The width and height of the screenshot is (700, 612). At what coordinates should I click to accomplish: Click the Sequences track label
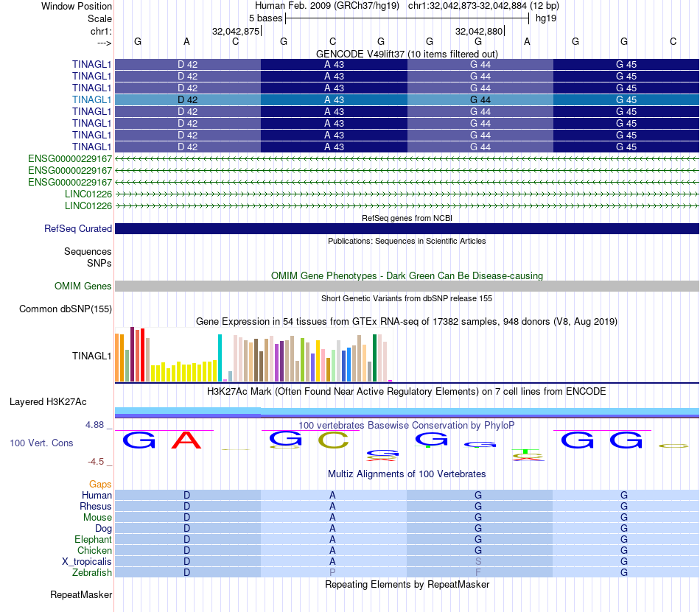[x=88, y=252]
